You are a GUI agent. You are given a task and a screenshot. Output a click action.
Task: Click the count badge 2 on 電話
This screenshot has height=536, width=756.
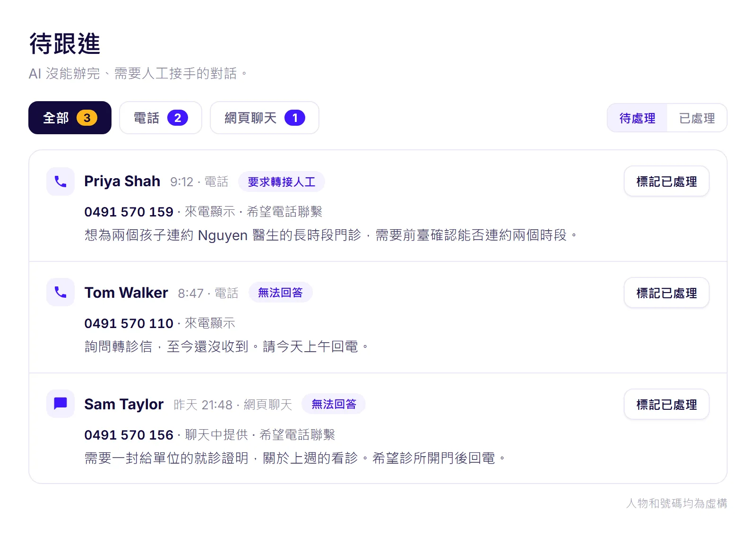pyautogui.click(x=178, y=118)
